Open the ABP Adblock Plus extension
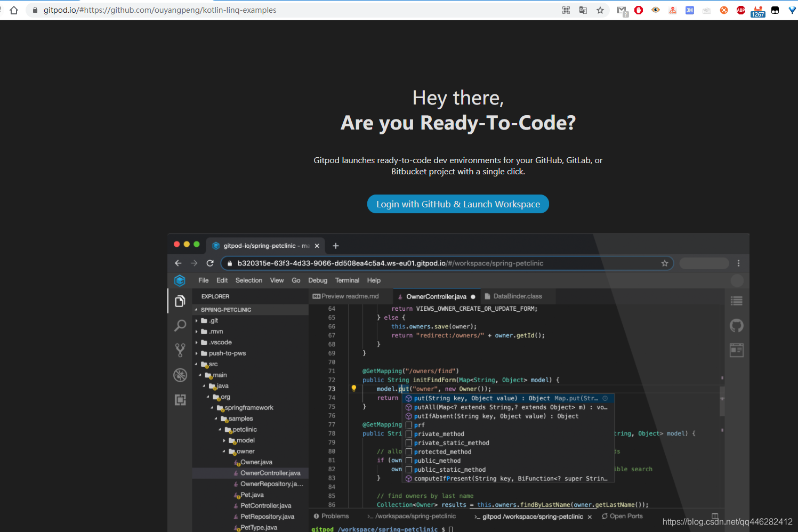Viewport: 798px width, 532px height. tap(741, 10)
